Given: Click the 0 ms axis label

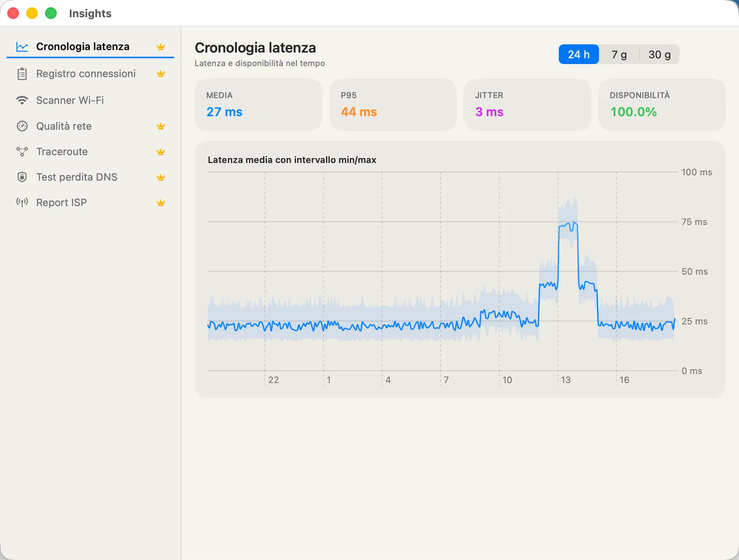Looking at the screenshot, I should [x=692, y=371].
